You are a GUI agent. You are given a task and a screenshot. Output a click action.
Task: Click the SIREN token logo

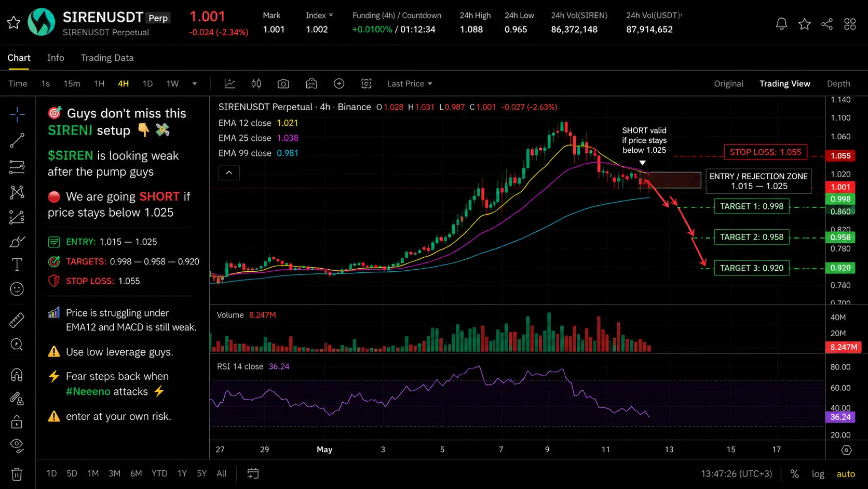[x=42, y=22]
